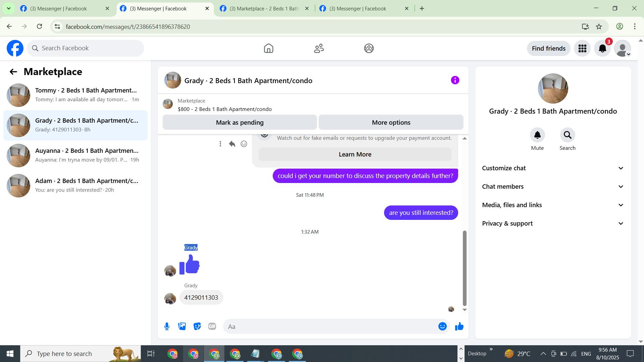Open the notifications bell with 3 alerts
Screen dimensions: 644x362
coord(602,48)
